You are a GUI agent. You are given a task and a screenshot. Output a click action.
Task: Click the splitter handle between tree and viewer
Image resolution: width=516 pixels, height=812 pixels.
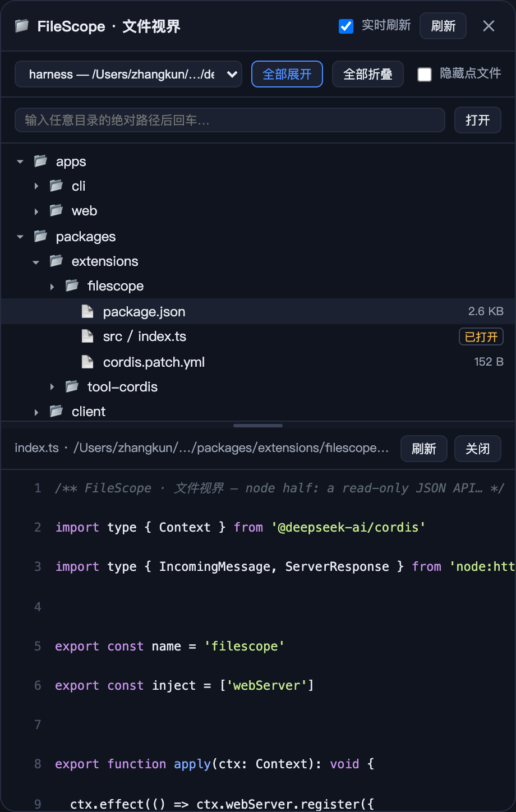258,426
